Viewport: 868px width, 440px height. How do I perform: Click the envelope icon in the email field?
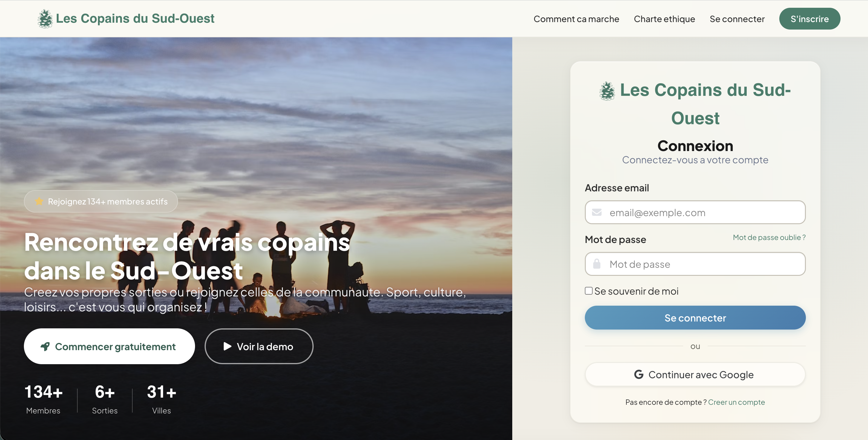point(597,213)
